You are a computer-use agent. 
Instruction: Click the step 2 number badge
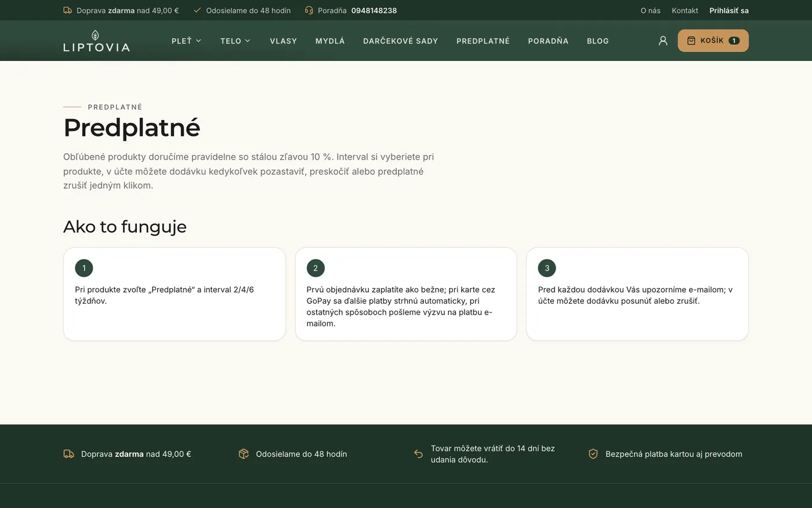316,268
